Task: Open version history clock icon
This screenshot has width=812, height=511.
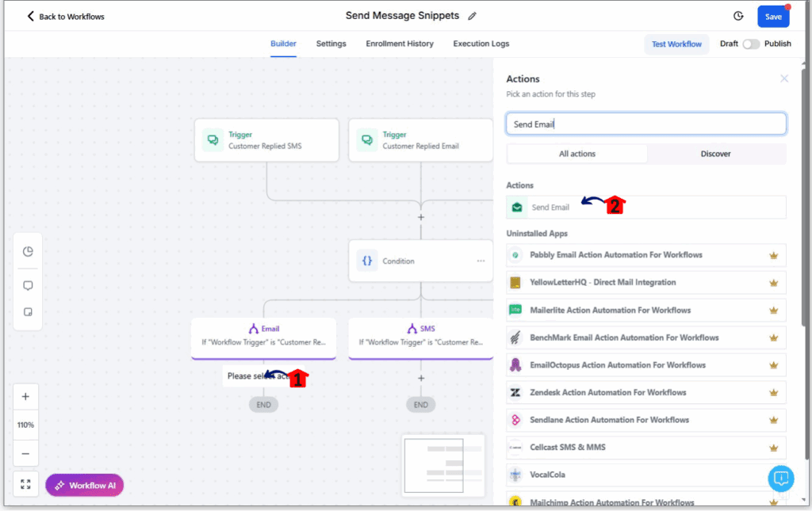Action: tap(738, 16)
